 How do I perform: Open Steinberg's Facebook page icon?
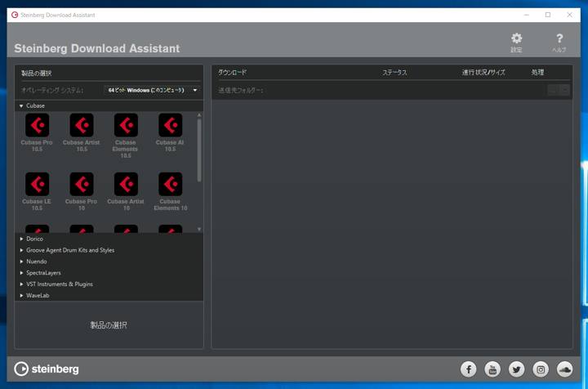(x=469, y=369)
